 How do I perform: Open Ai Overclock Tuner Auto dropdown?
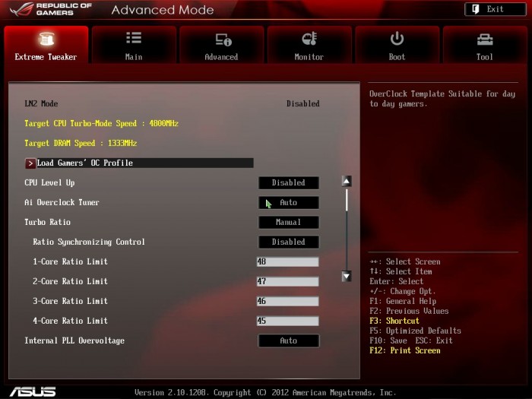(x=288, y=203)
